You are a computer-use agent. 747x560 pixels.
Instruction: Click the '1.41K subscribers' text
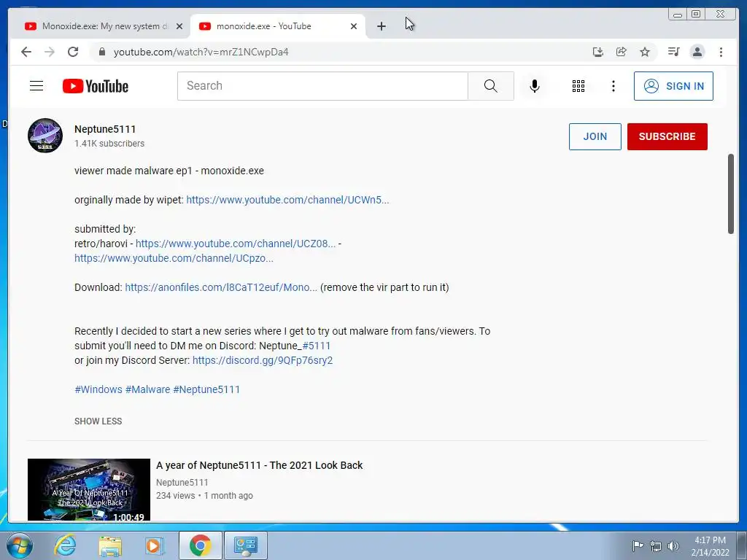pyautogui.click(x=109, y=144)
